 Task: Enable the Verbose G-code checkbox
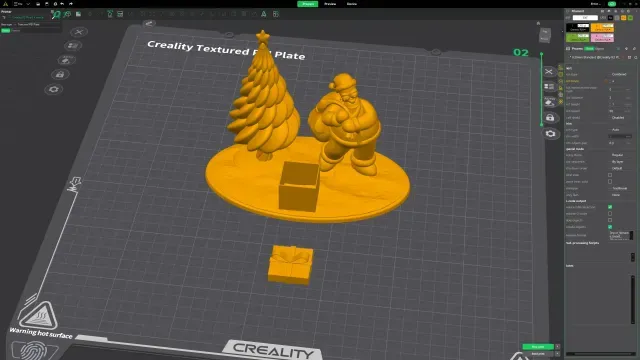tap(610, 213)
